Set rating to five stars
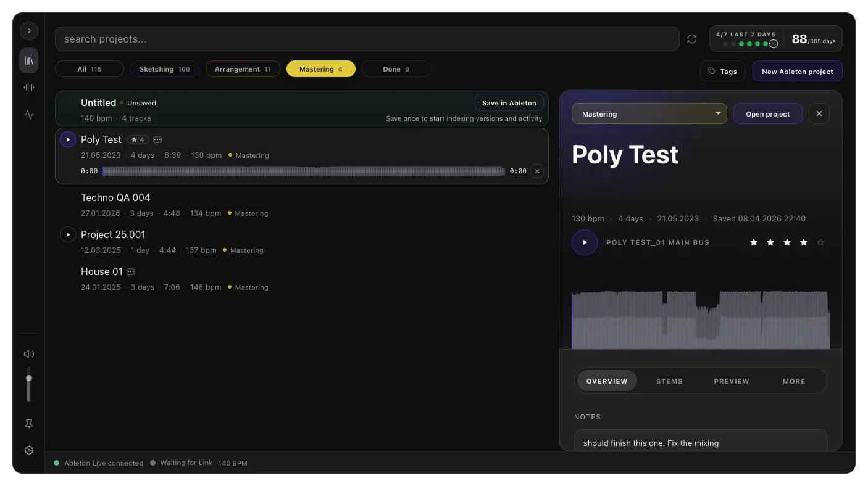Screen dimensions: 868x486 tap(820, 242)
